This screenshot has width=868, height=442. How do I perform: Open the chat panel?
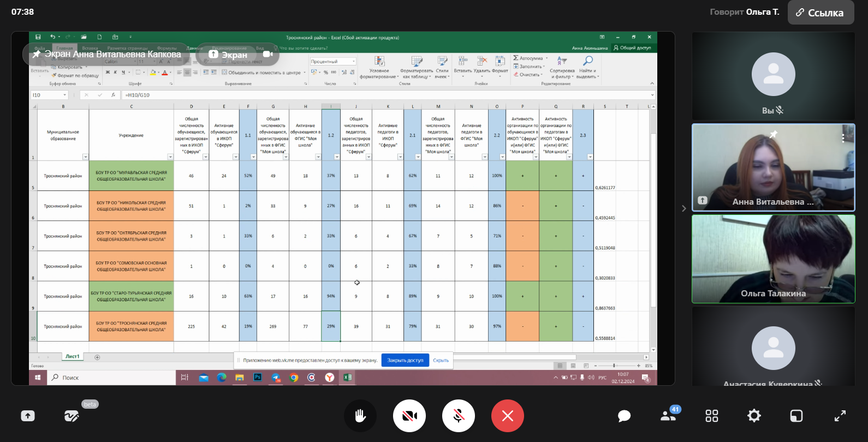(x=624, y=416)
